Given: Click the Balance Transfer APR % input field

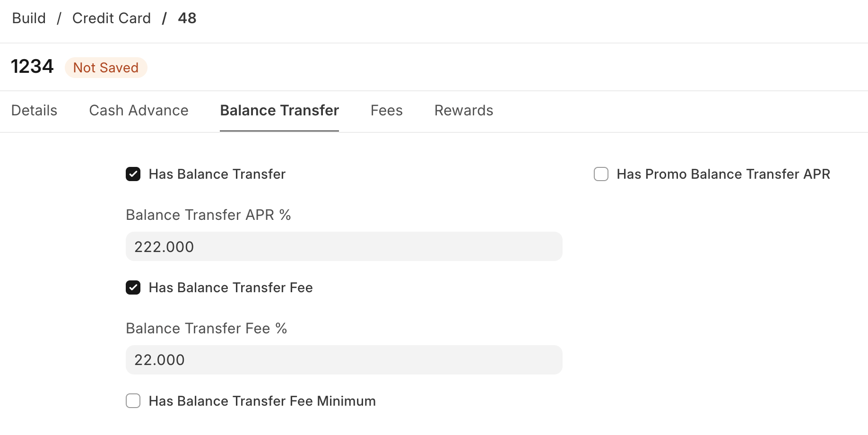Looking at the screenshot, I should point(344,247).
